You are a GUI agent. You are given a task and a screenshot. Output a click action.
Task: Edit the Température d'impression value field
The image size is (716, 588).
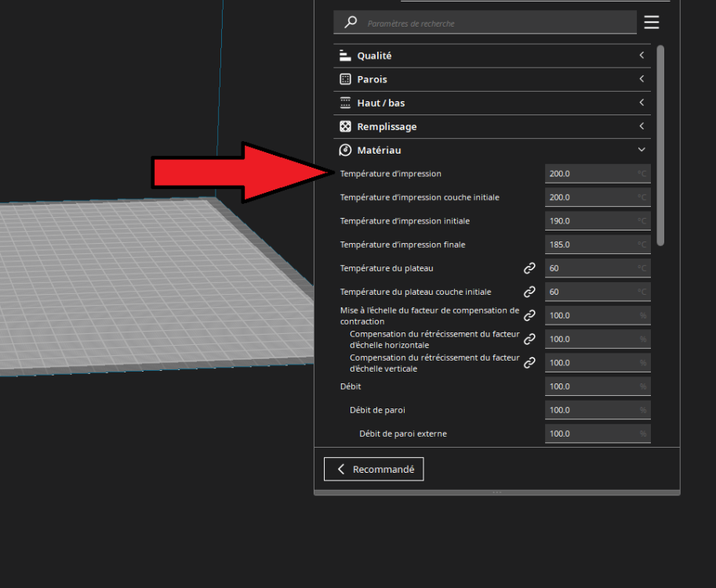point(598,174)
